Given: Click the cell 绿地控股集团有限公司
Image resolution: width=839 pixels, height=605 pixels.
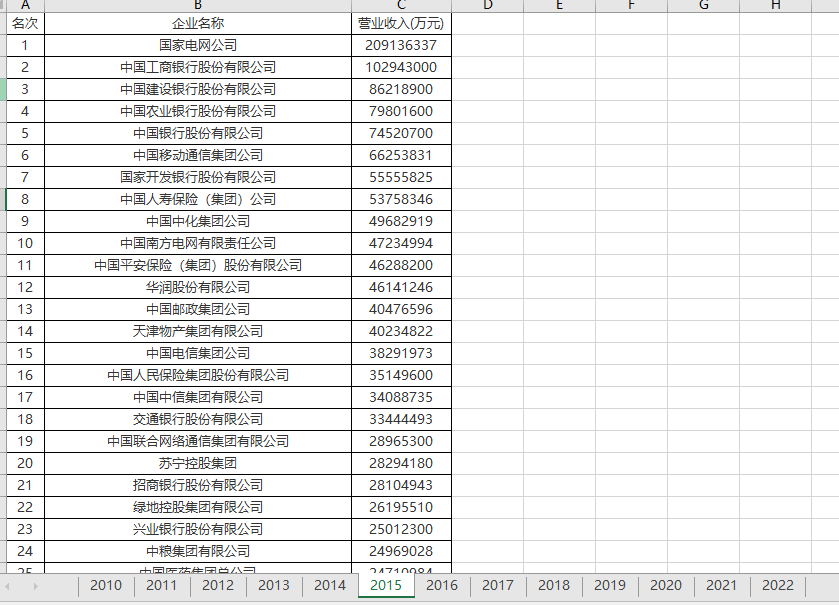Looking at the screenshot, I should (198, 507).
